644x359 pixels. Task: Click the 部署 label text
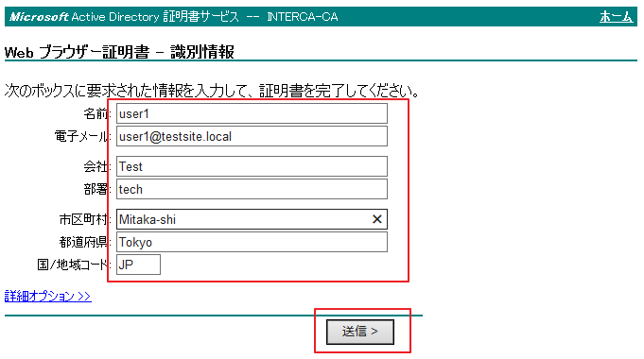[x=96, y=189]
